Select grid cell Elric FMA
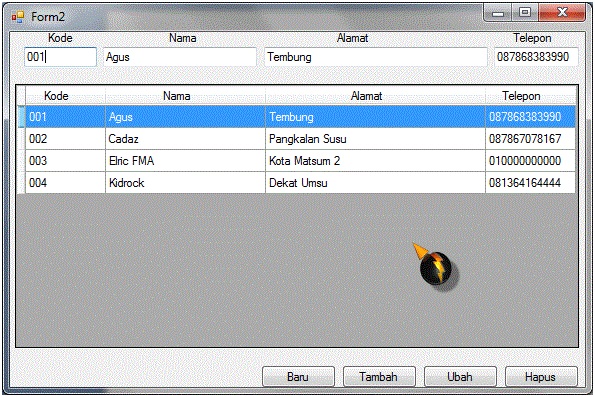Viewport: 595px width, 397px height. point(185,161)
